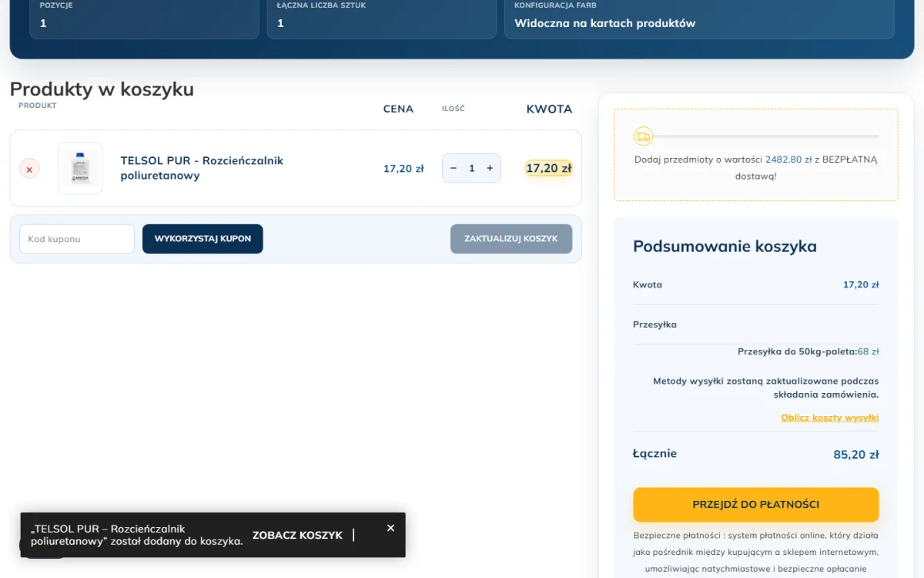Click the ILOŚĆ column header
This screenshot has height=578, width=924.
tap(454, 109)
